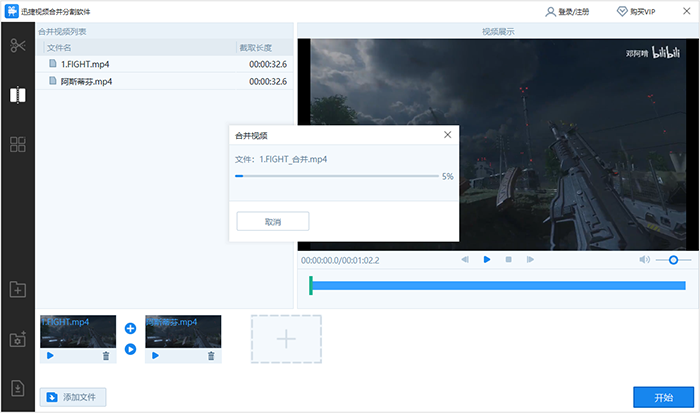Play the 阿斯蒂芬.mp4 clip
The width and height of the screenshot is (700, 413).
pyautogui.click(x=155, y=355)
